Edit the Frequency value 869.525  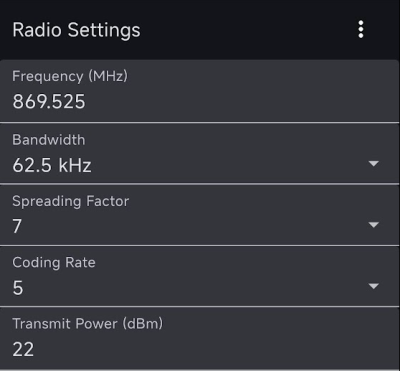[49, 101]
